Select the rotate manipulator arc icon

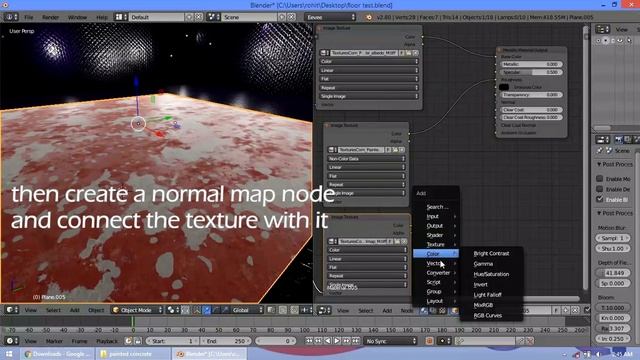click(216, 310)
